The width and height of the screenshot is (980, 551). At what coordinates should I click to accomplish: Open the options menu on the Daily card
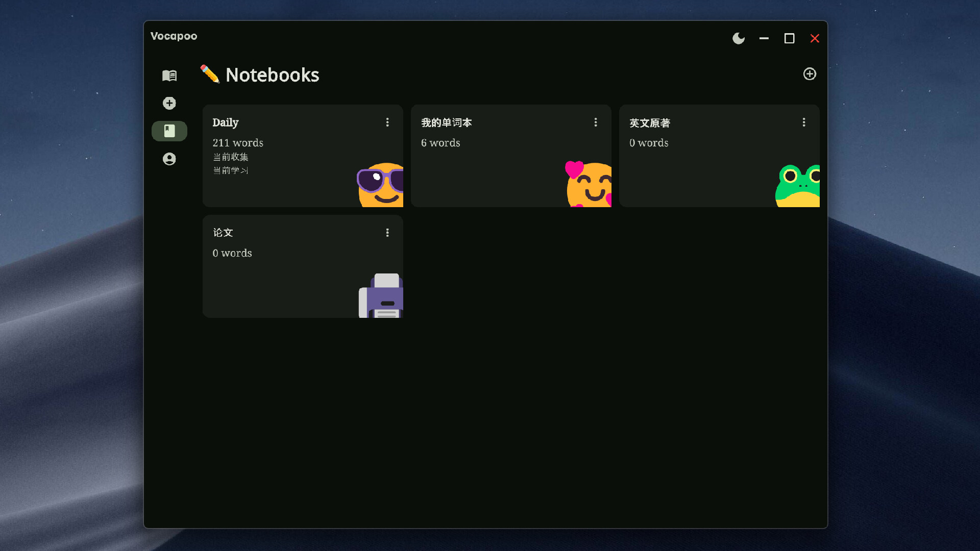pyautogui.click(x=387, y=122)
